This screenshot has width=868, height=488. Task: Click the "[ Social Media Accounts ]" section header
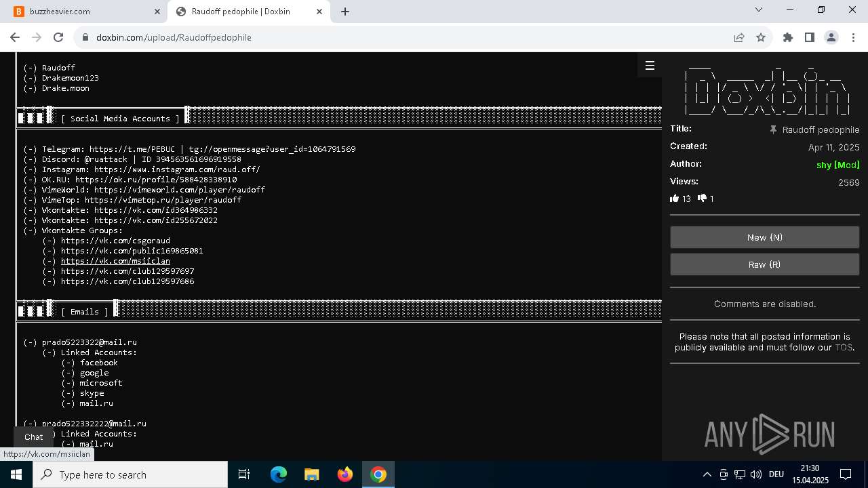(121, 119)
